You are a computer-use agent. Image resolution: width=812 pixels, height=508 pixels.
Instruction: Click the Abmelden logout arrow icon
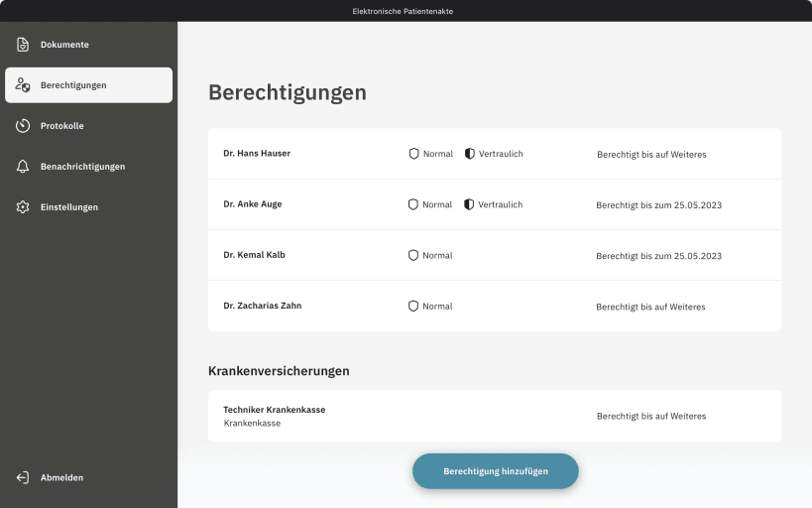(22, 477)
